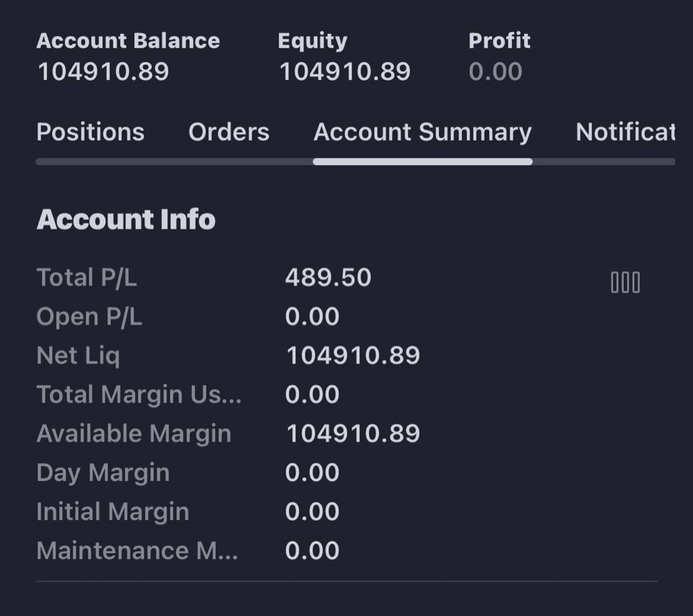Click the Net Liq label
The height and width of the screenshot is (616, 693).
78,356
